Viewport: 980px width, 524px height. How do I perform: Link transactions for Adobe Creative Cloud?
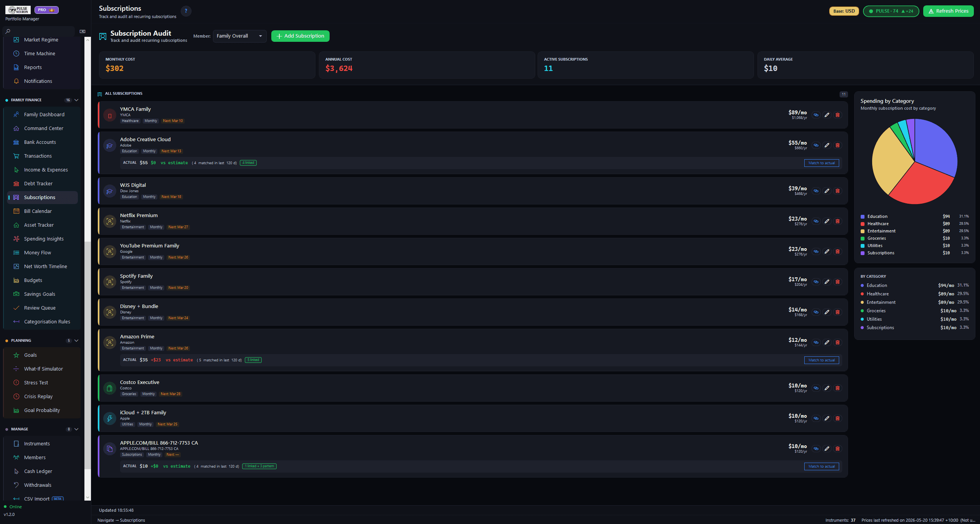[816, 145]
